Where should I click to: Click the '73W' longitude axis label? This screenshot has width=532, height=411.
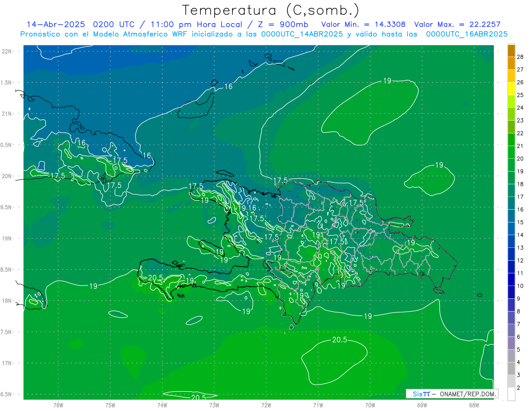(214, 405)
